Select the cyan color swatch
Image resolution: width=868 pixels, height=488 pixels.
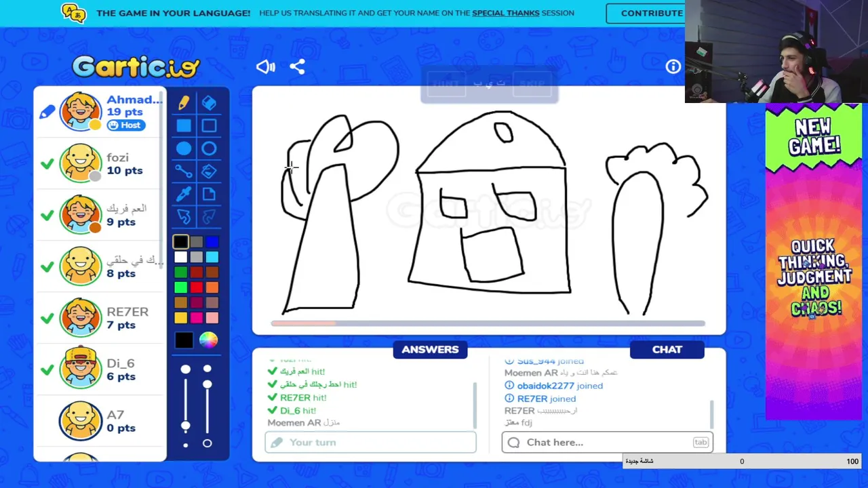(212, 257)
